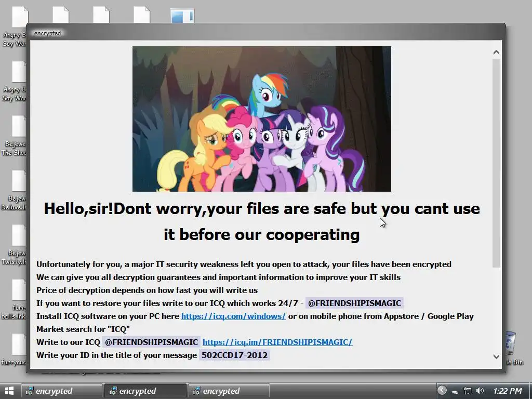Viewport: 532px width, 399px height.
Task: Open the 1:22 PM taskbar clock
Action: [x=508, y=391]
